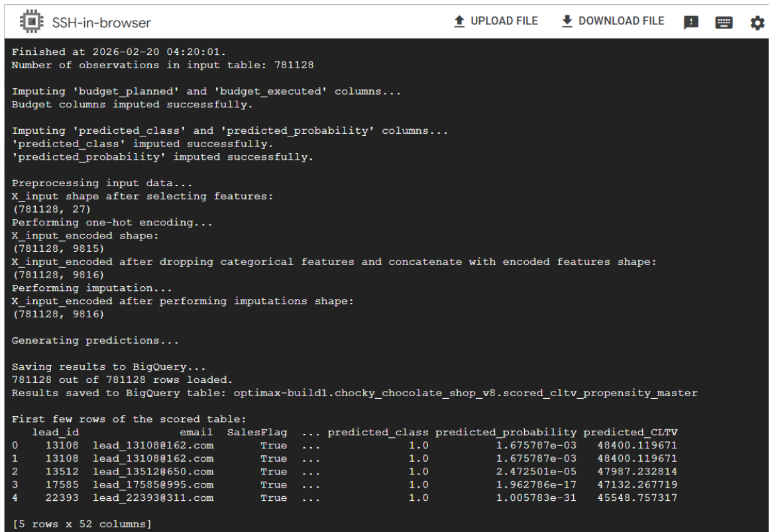Click the 'Saving results to BigQuery...' line
The width and height of the screenshot is (770, 532).
coord(109,366)
